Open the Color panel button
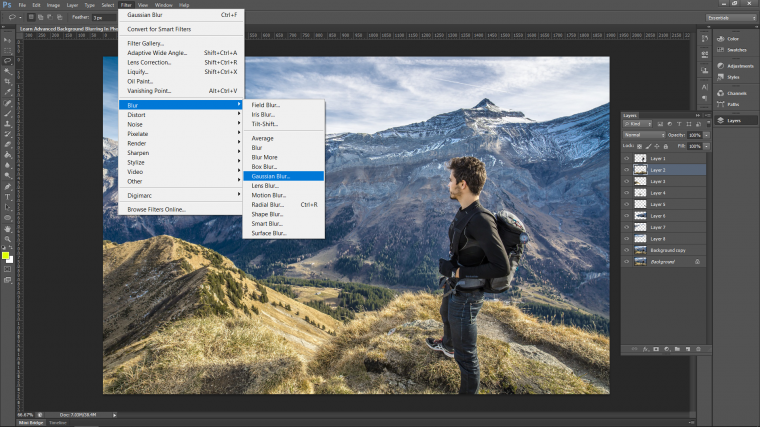Viewport: 760px width, 427px height. pyautogui.click(x=728, y=39)
